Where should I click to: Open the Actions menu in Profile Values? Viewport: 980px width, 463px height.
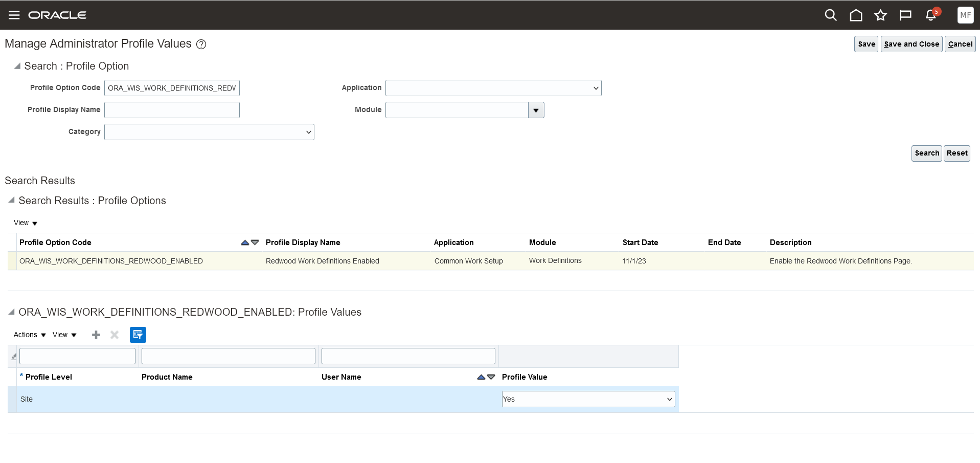coord(28,335)
